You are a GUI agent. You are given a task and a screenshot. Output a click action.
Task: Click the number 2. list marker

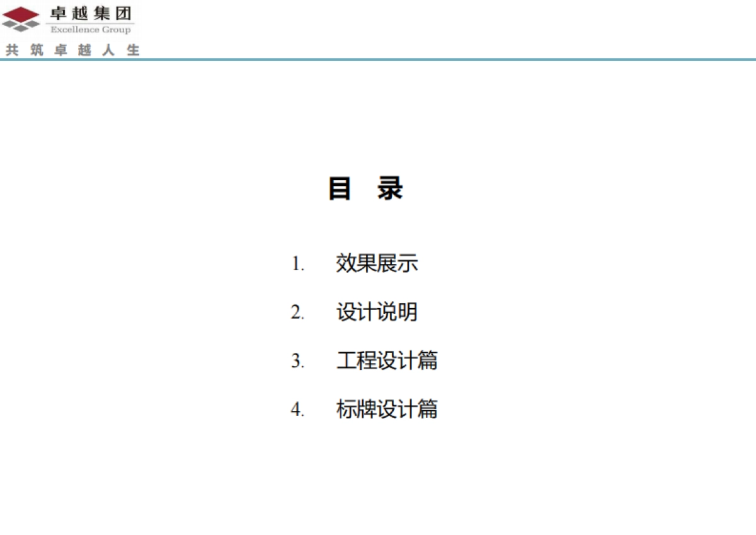[x=298, y=313]
